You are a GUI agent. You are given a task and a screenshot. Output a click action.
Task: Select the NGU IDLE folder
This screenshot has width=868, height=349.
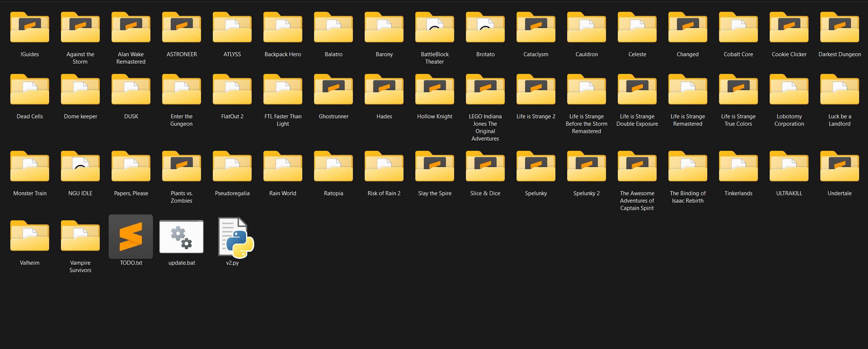pos(80,166)
